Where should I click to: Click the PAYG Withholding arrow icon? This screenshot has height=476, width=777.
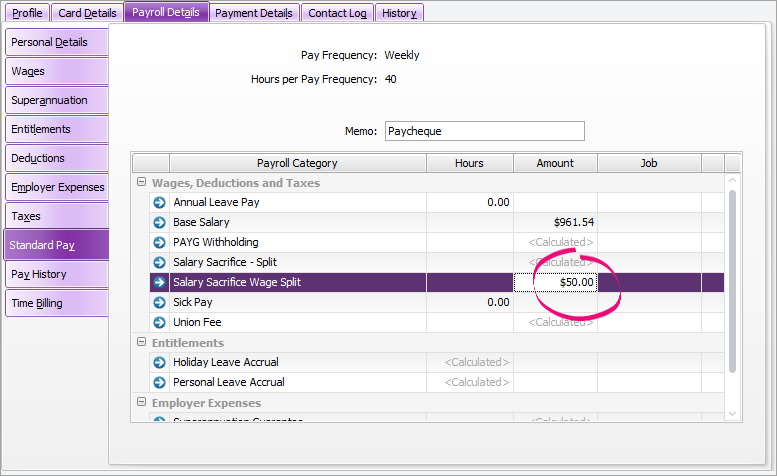159,242
